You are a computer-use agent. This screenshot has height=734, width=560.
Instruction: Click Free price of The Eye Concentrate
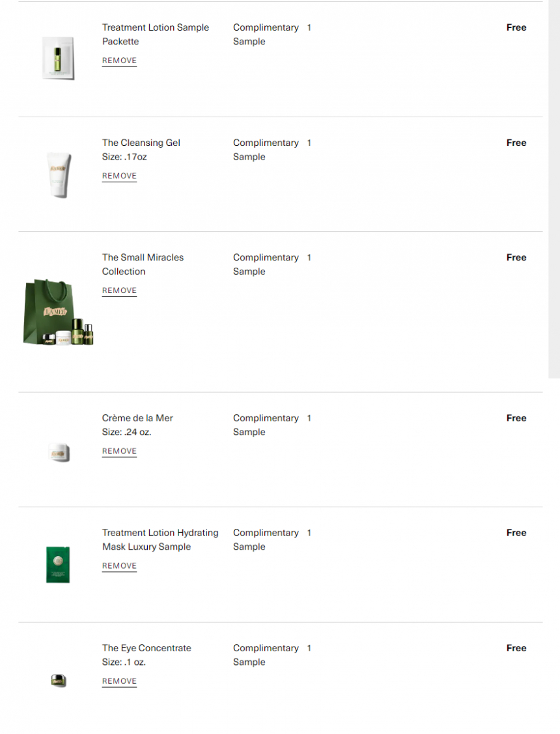point(516,648)
